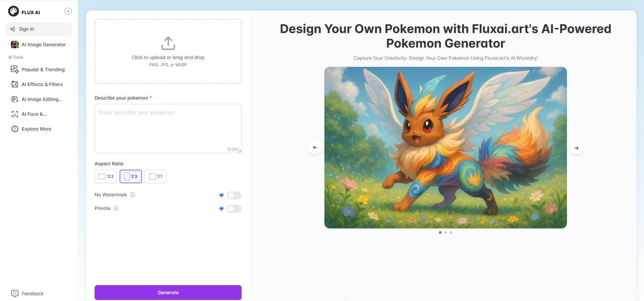
Task: Open the Feedback link
Action: point(32,294)
